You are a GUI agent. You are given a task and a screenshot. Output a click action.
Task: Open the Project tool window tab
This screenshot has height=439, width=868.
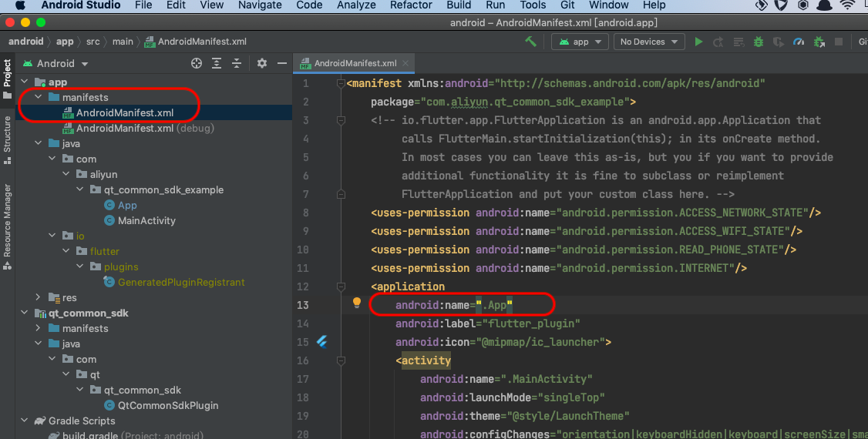coord(7,79)
